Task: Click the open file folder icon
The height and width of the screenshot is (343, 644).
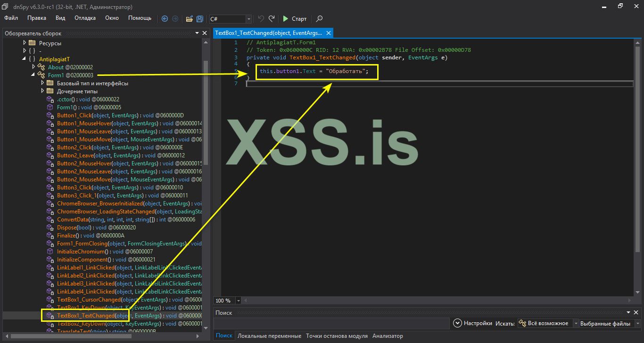Action: [189, 19]
